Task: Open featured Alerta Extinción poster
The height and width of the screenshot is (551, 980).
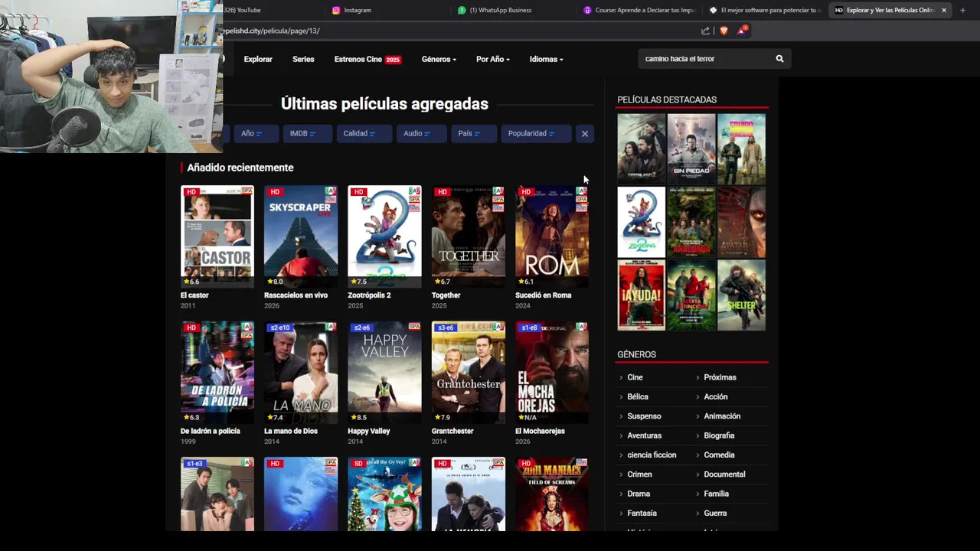Action: (x=691, y=295)
